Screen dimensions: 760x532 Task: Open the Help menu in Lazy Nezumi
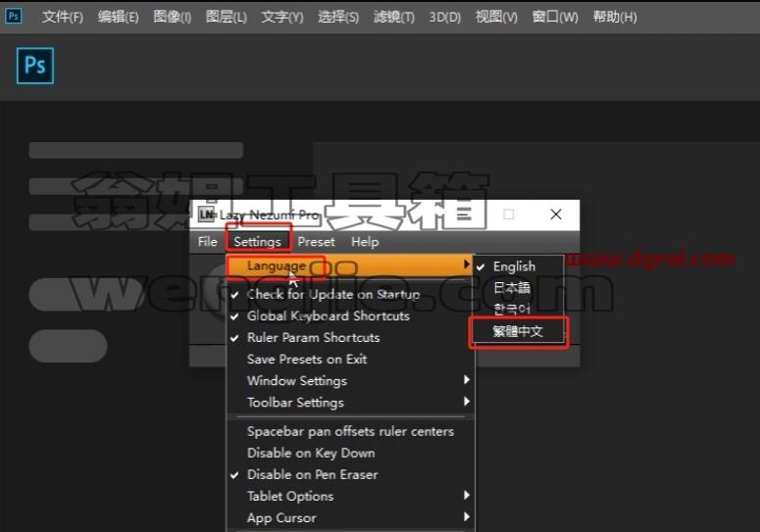click(x=365, y=242)
